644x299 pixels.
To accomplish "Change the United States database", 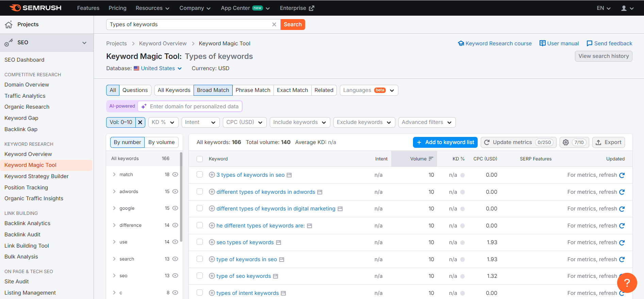I will 158,68.
